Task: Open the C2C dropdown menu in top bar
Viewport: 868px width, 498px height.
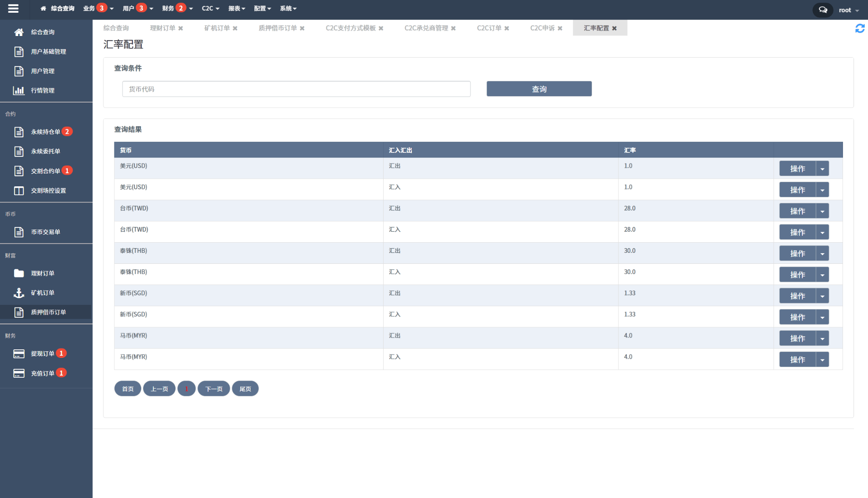Action: click(x=211, y=8)
